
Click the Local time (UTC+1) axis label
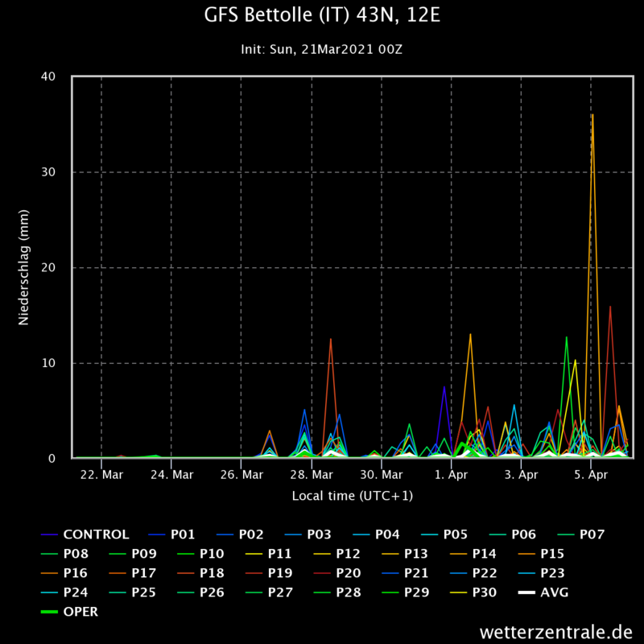[x=353, y=496]
